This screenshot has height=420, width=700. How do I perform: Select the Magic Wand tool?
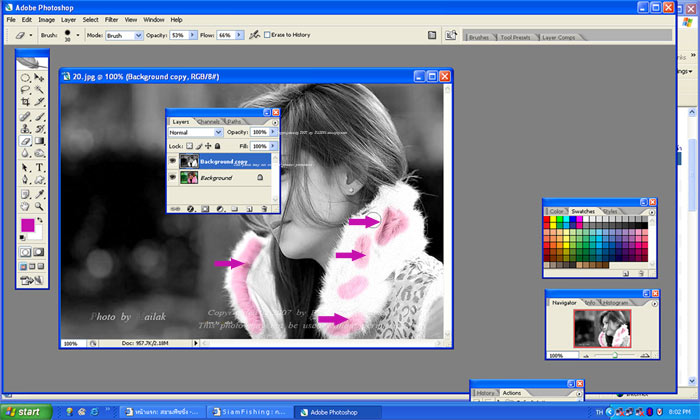(x=39, y=90)
